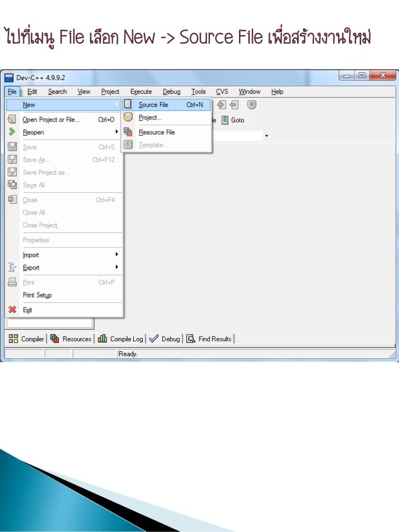Click the Goto bookmark icon in toolbar
399x532 pixels.
click(225, 120)
